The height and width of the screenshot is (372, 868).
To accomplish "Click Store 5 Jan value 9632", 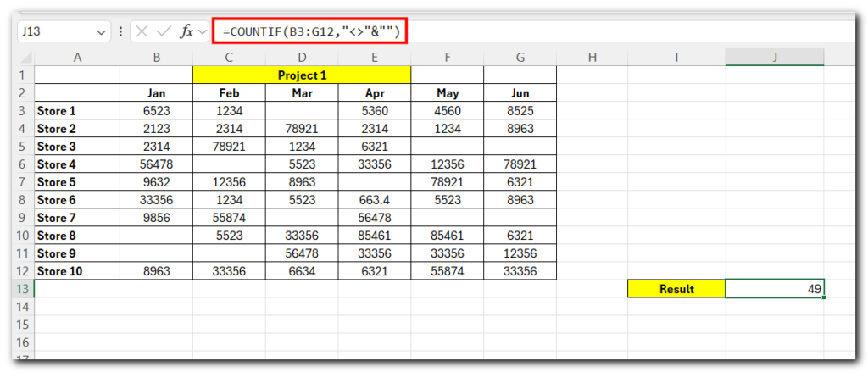I will [157, 181].
